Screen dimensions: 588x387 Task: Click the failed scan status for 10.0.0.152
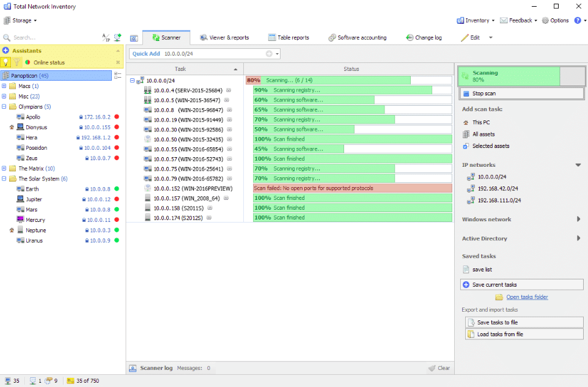pyautogui.click(x=353, y=188)
